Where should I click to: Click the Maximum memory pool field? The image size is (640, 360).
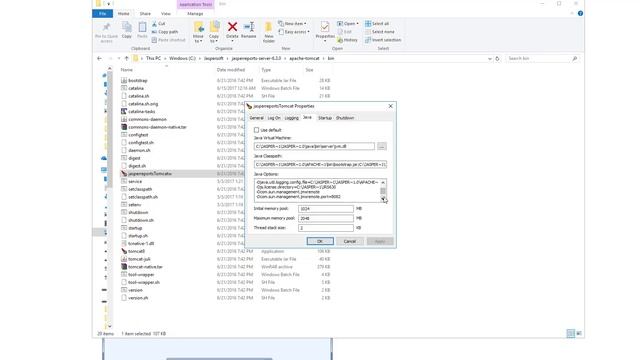(326, 218)
